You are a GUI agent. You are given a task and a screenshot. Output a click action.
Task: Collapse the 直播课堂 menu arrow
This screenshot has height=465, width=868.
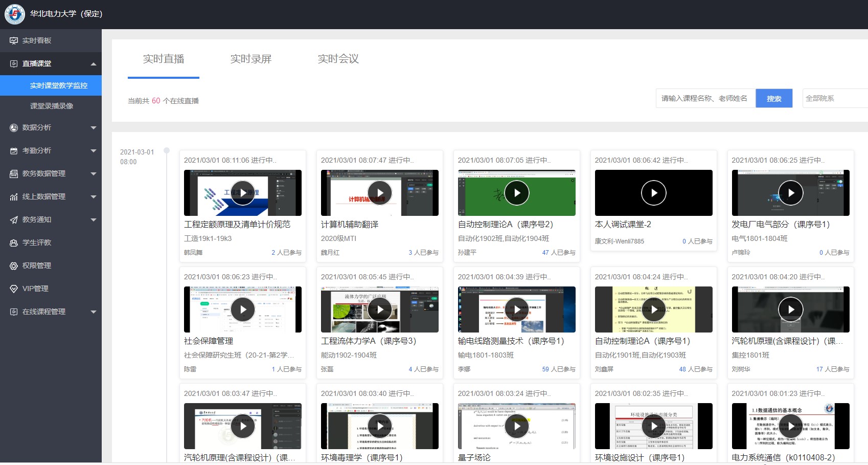coord(94,64)
